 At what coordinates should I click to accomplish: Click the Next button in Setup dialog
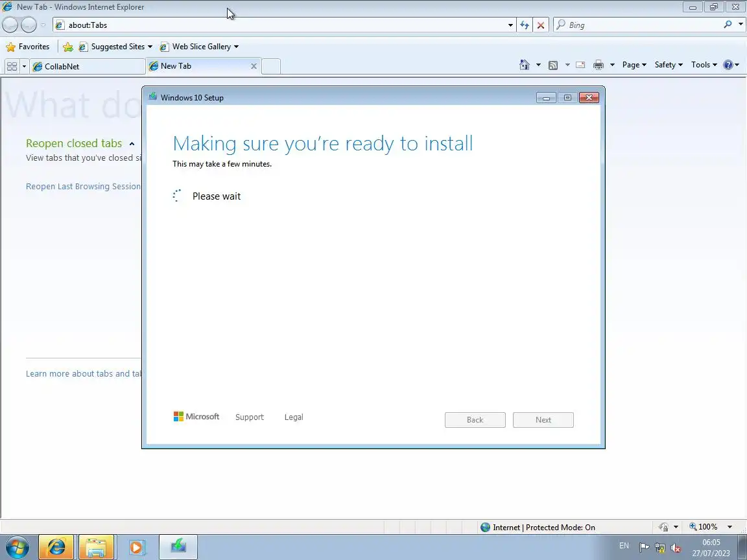(x=543, y=420)
